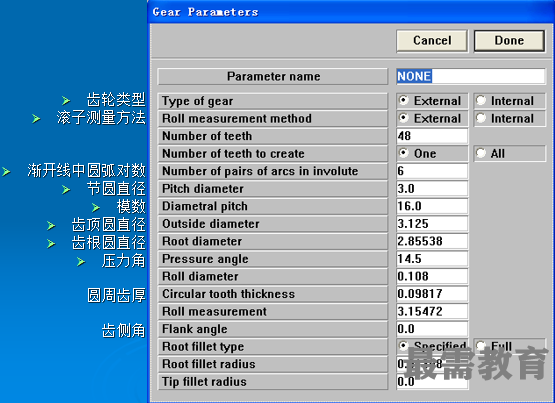This screenshot has height=403, width=555.
Task: Click Number of pairs of arcs label
Action: (x=273, y=171)
